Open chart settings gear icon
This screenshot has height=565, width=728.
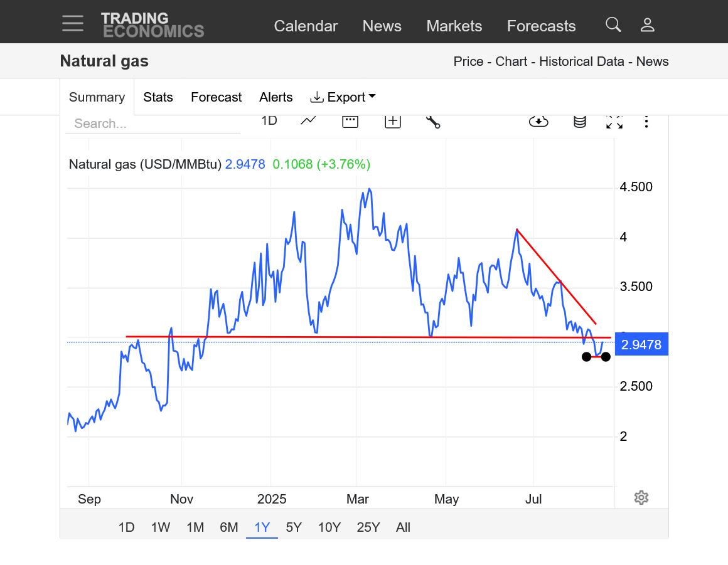[641, 498]
